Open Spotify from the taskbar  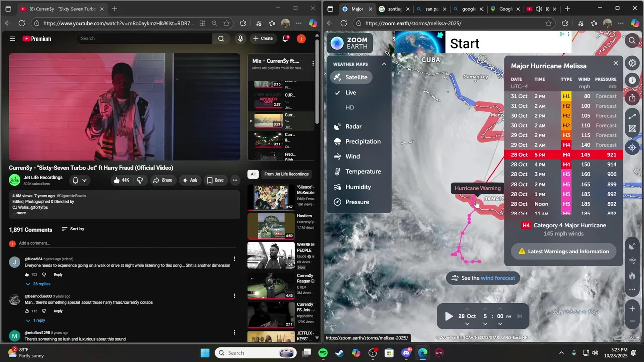323,353
